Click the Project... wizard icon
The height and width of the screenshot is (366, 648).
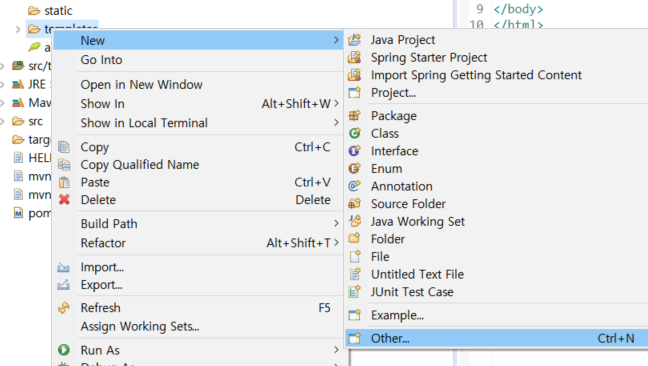(x=355, y=93)
